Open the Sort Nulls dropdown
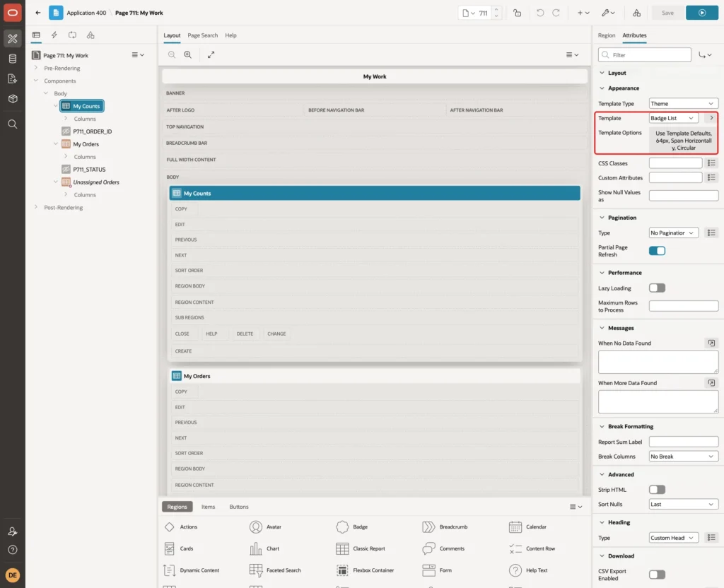Image resolution: width=724 pixels, height=588 pixels. point(684,504)
